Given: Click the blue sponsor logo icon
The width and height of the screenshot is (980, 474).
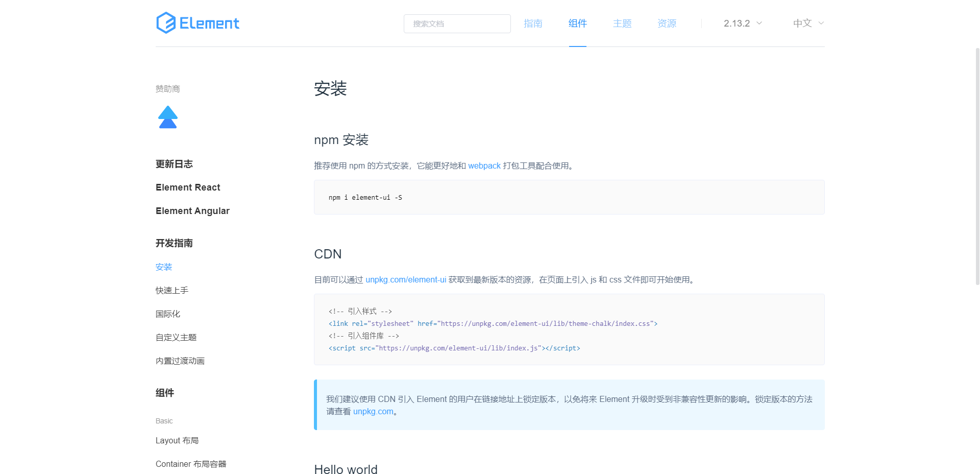Looking at the screenshot, I should (167, 117).
